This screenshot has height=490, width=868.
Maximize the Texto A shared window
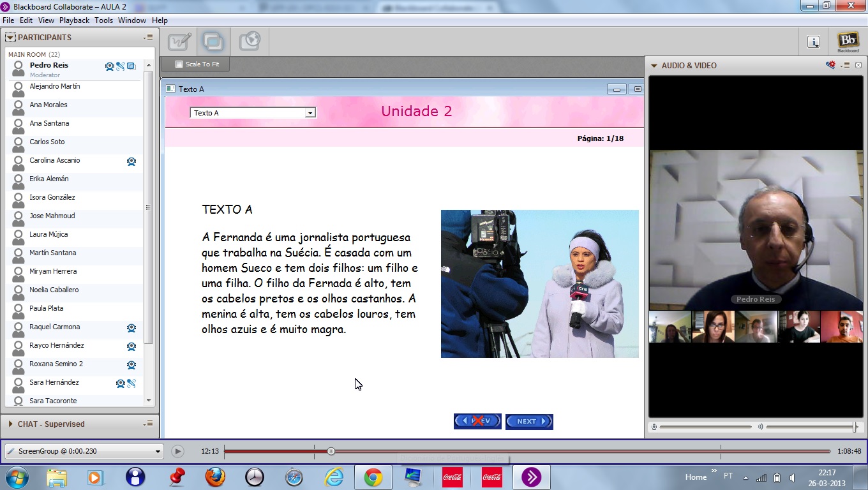636,89
